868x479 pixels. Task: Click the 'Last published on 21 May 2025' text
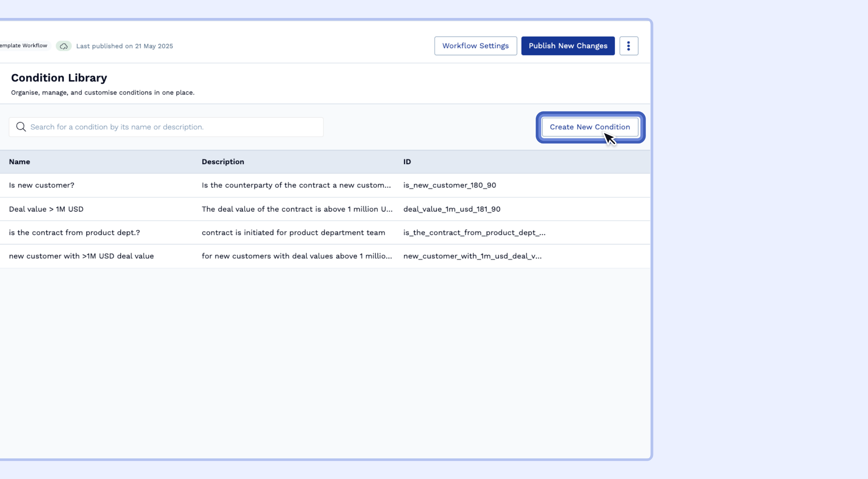coord(124,46)
